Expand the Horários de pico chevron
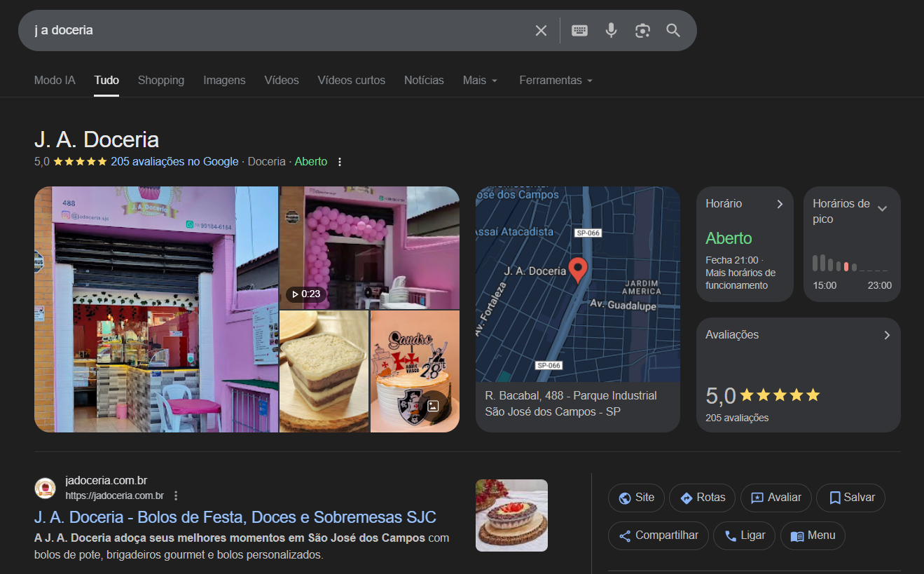Viewport: 924px width, 574px height. 883,208
